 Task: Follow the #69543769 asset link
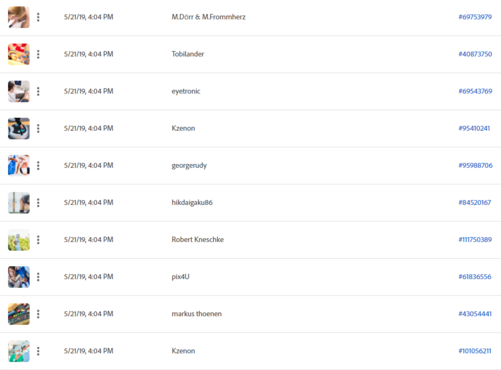[x=475, y=91]
